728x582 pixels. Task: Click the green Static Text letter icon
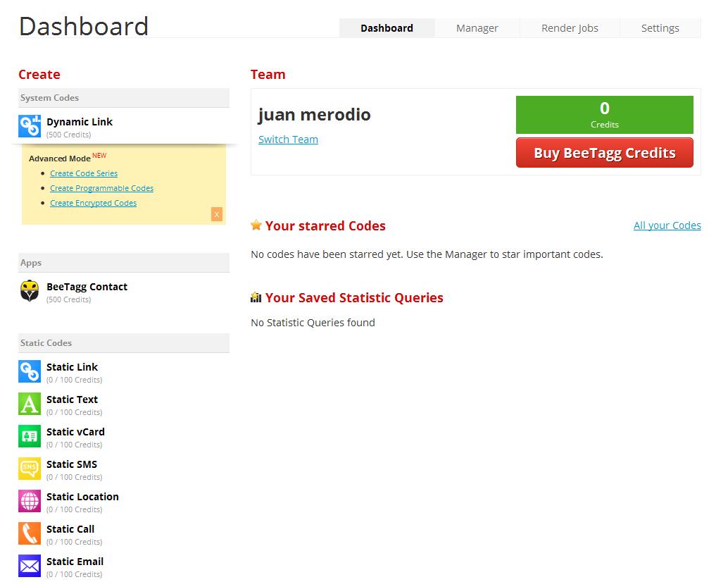click(30, 404)
